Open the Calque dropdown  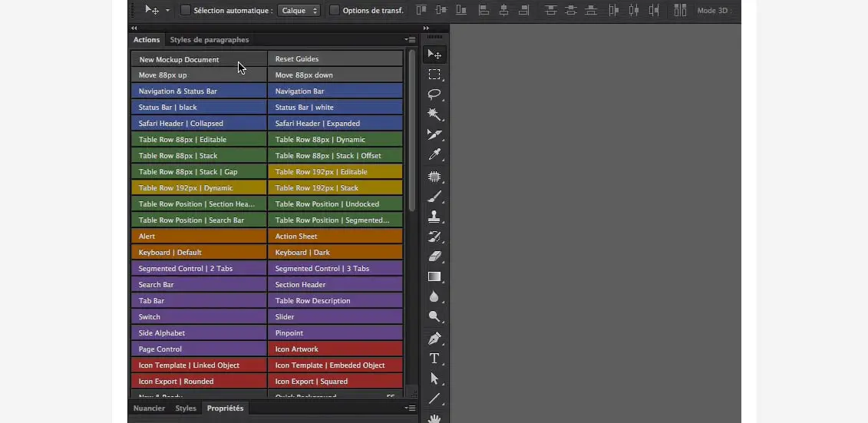(x=299, y=11)
